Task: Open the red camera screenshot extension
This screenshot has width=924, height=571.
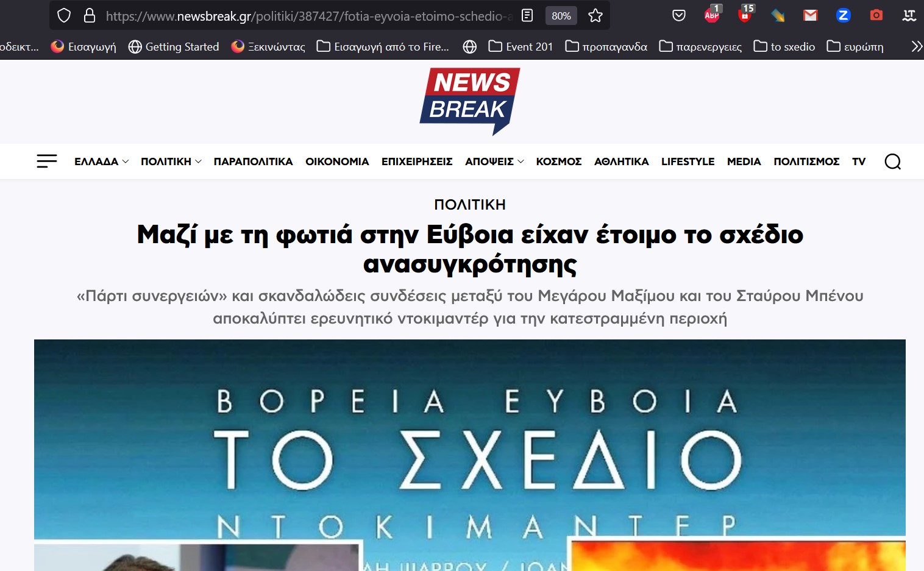Action: (876, 15)
